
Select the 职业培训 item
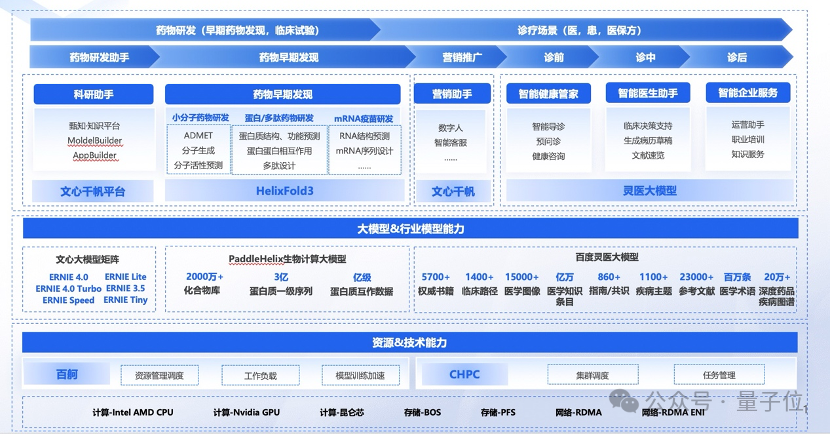[748, 139]
